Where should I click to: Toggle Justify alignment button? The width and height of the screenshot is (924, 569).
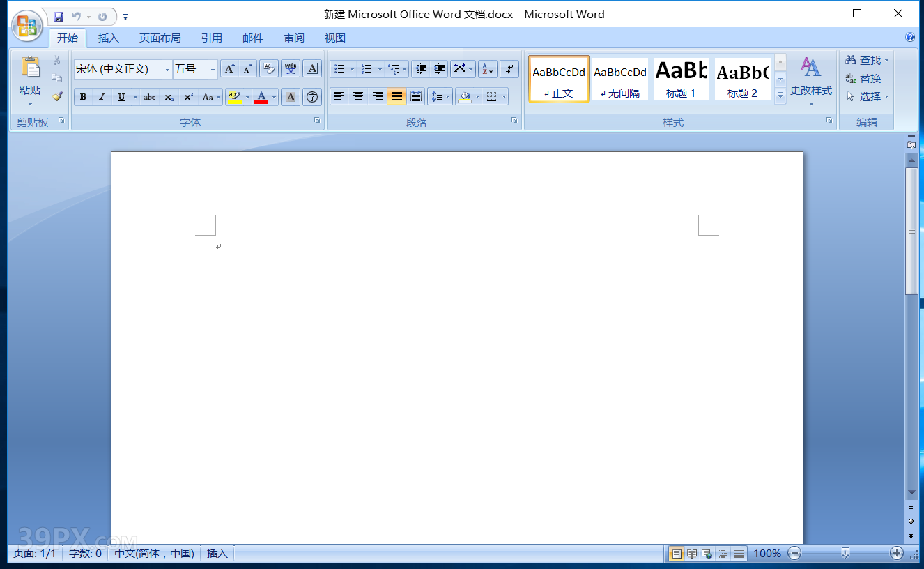tap(397, 96)
